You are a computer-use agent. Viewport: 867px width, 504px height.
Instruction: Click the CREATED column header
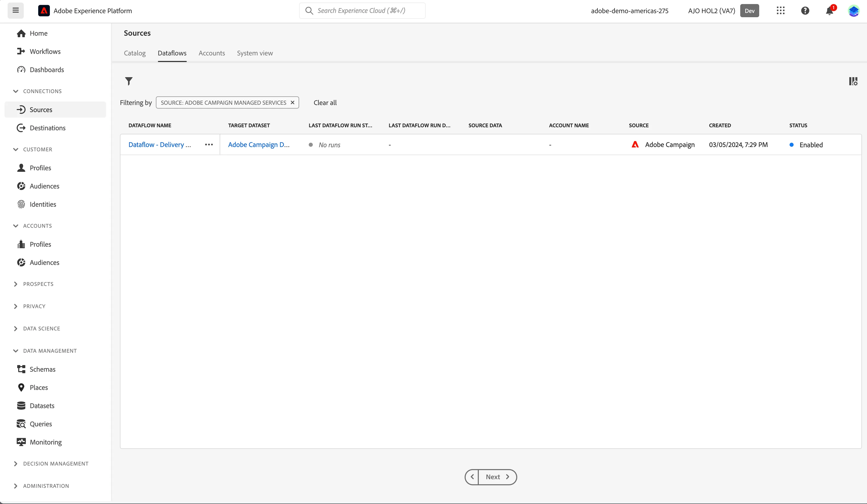tap(720, 125)
